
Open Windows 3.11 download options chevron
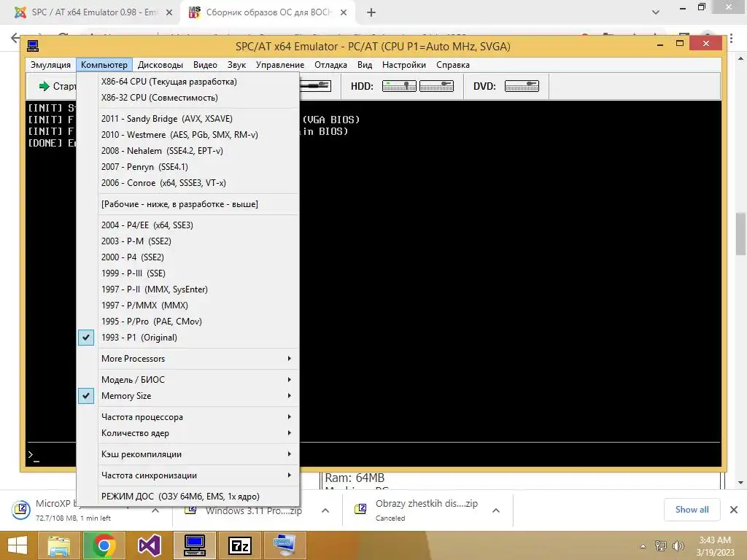point(325,510)
